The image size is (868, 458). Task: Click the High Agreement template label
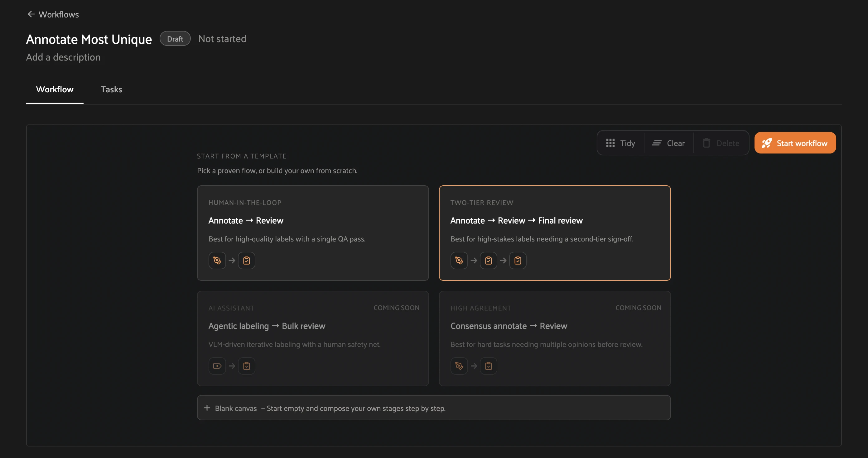point(480,308)
